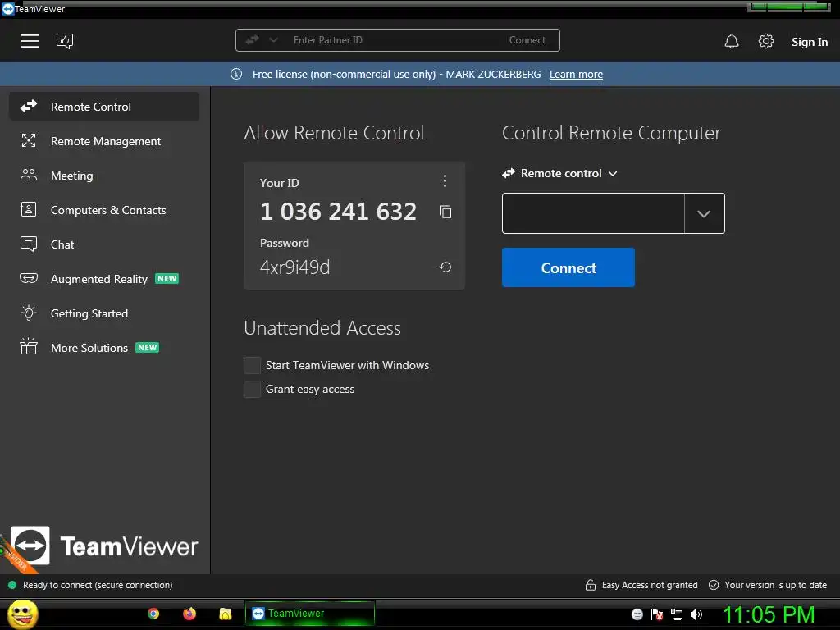This screenshot has height=630, width=840.
Task: Generate a new password with refresh icon
Action: [445, 267]
